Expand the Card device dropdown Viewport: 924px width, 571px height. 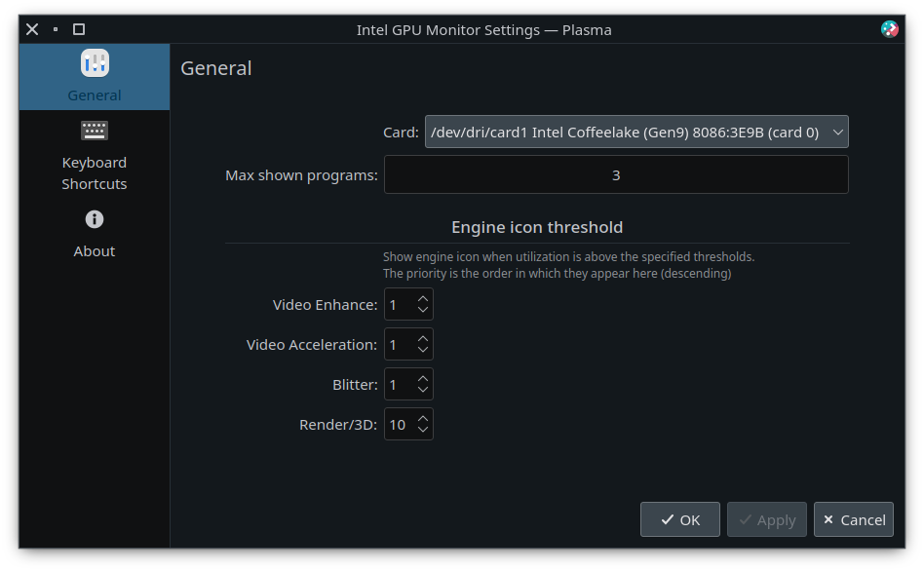pyautogui.click(x=636, y=132)
